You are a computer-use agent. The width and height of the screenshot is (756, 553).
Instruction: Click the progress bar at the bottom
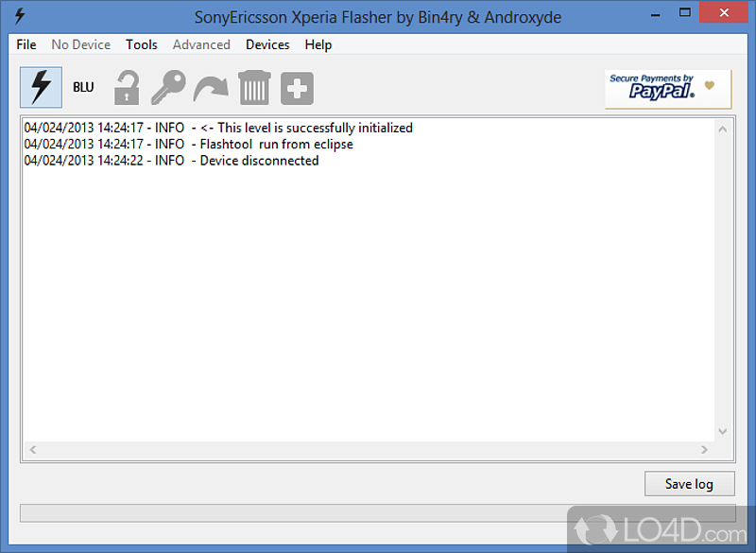(377, 513)
